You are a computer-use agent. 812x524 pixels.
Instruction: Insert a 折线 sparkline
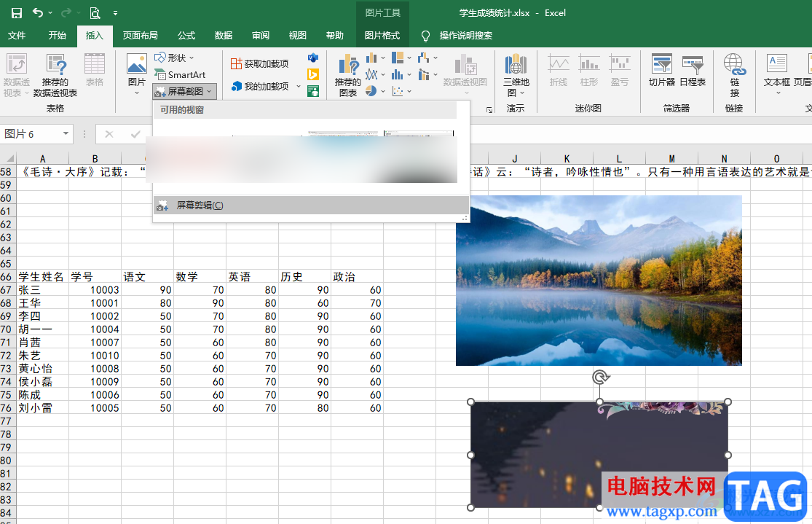click(x=559, y=70)
